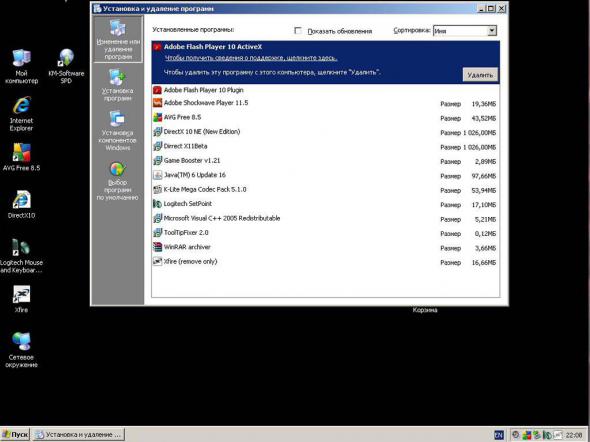The height and width of the screenshot is (442, 590).
Task: Select ToolTipFixer 2.0 program row
Action: (325, 233)
